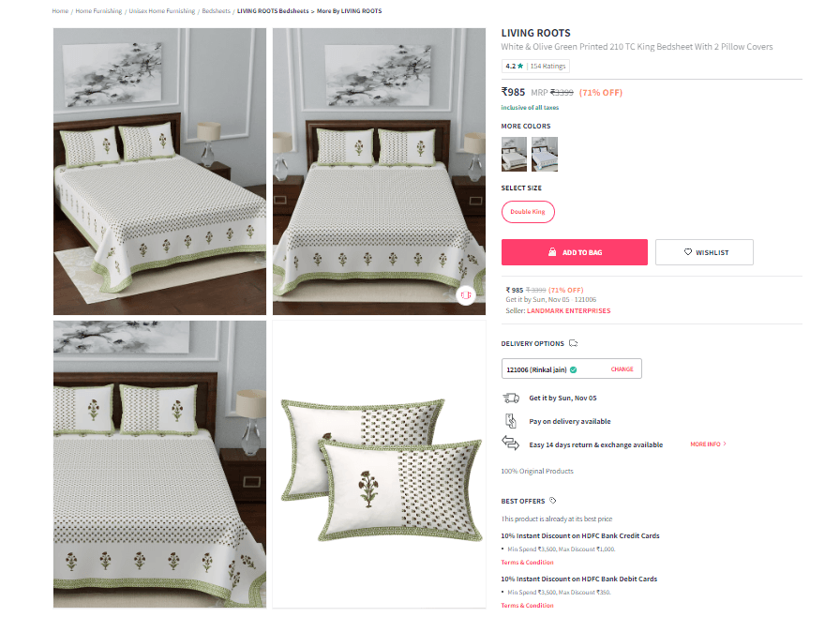Select the Double King size option
This screenshot has width=840, height=617.
(x=528, y=212)
